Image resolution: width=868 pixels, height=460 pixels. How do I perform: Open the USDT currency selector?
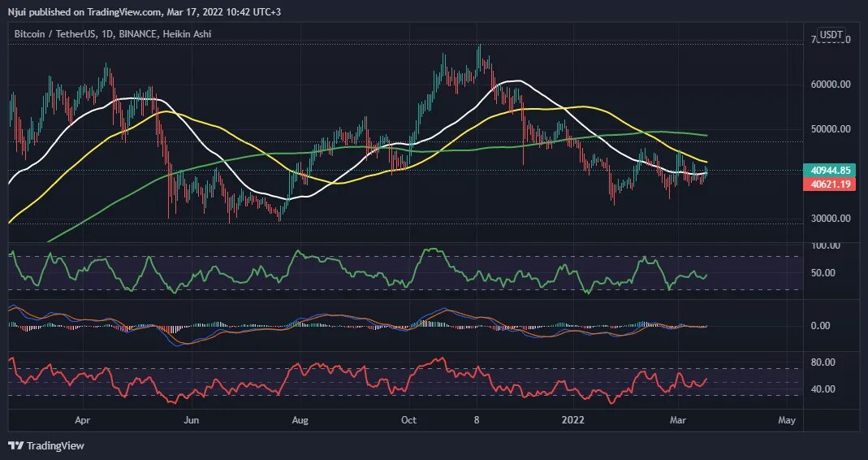pyautogui.click(x=831, y=35)
